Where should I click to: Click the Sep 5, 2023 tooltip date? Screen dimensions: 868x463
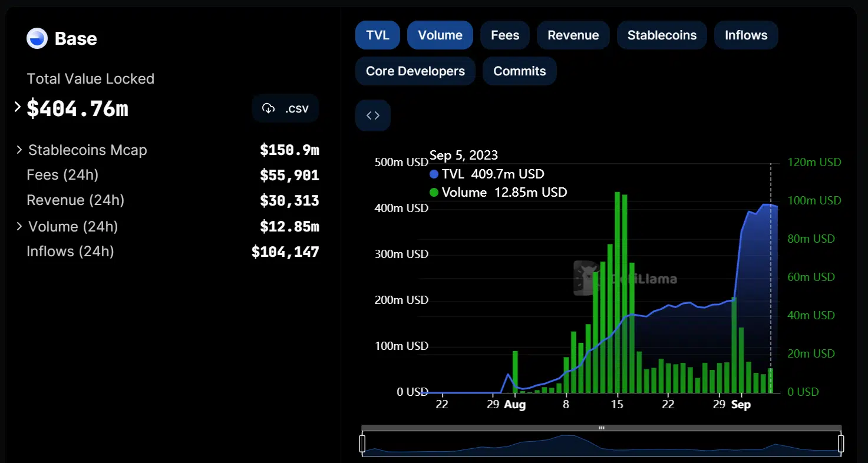pos(464,156)
